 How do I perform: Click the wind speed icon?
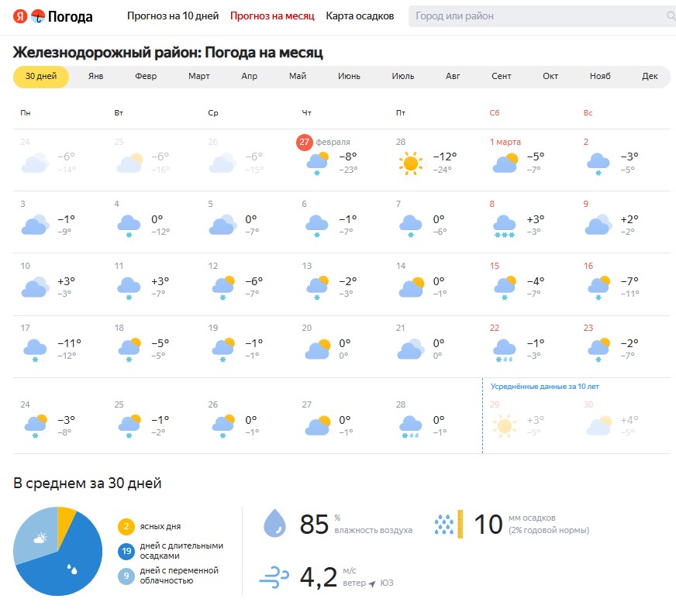point(274,577)
